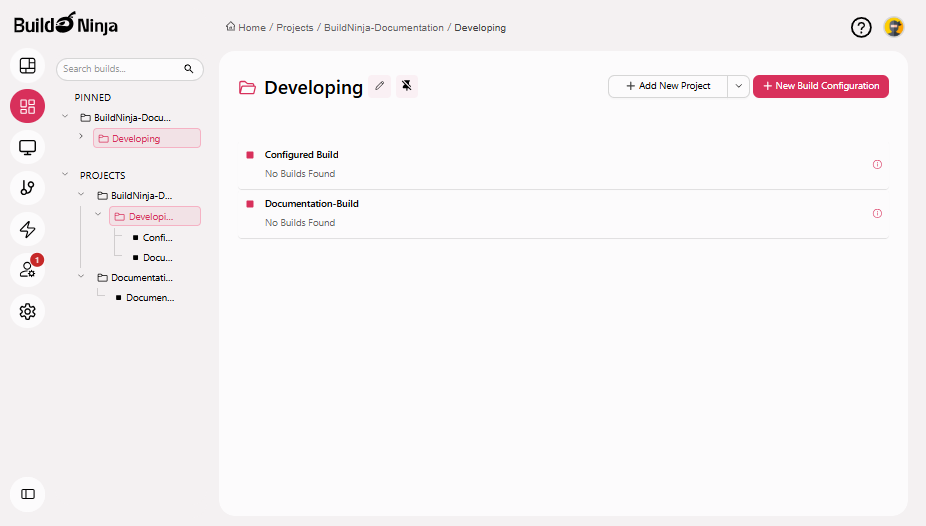Screen dimensions: 926x526
Task: Select Developi... in the projects tree
Action: pyautogui.click(x=155, y=216)
